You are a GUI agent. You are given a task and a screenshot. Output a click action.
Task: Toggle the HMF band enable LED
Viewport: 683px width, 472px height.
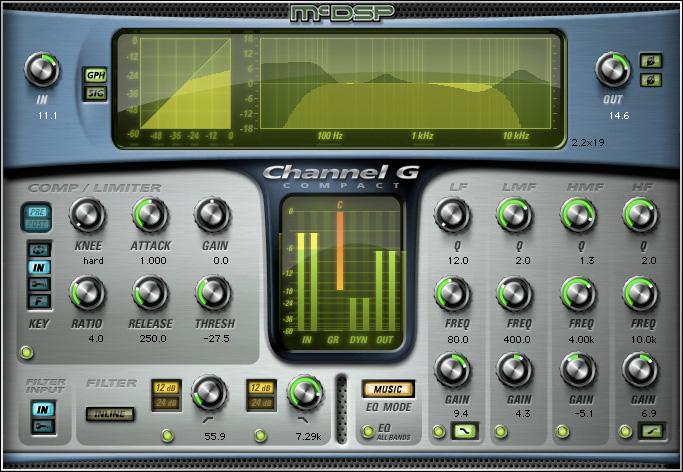click(x=562, y=432)
